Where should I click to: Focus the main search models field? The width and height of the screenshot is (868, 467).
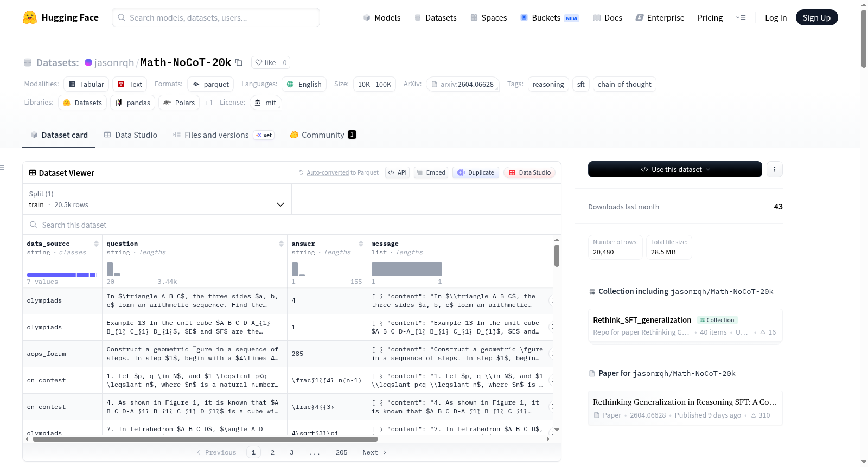(216, 17)
